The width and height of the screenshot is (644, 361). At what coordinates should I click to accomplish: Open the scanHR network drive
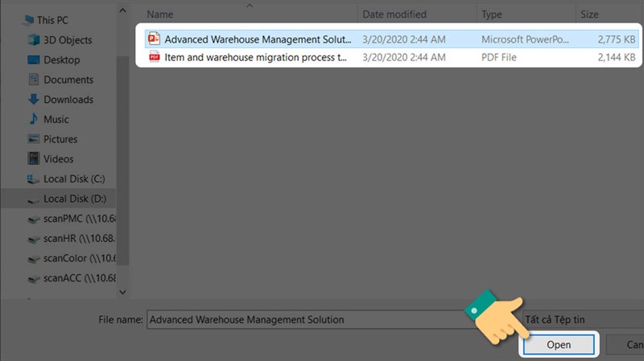coord(78,238)
